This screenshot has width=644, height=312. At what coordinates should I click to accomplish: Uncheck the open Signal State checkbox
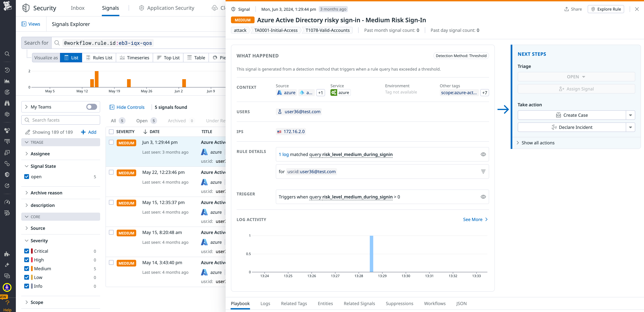(x=27, y=177)
